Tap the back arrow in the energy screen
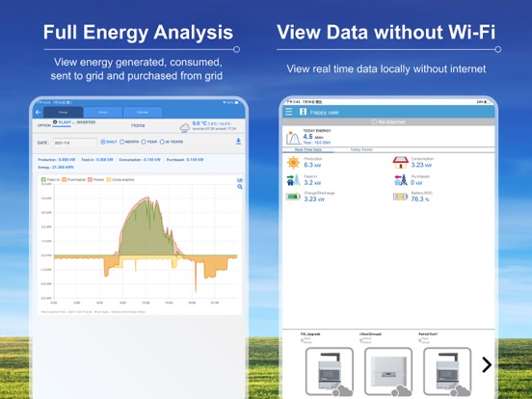The image size is (532, 399). coord(38,112)
